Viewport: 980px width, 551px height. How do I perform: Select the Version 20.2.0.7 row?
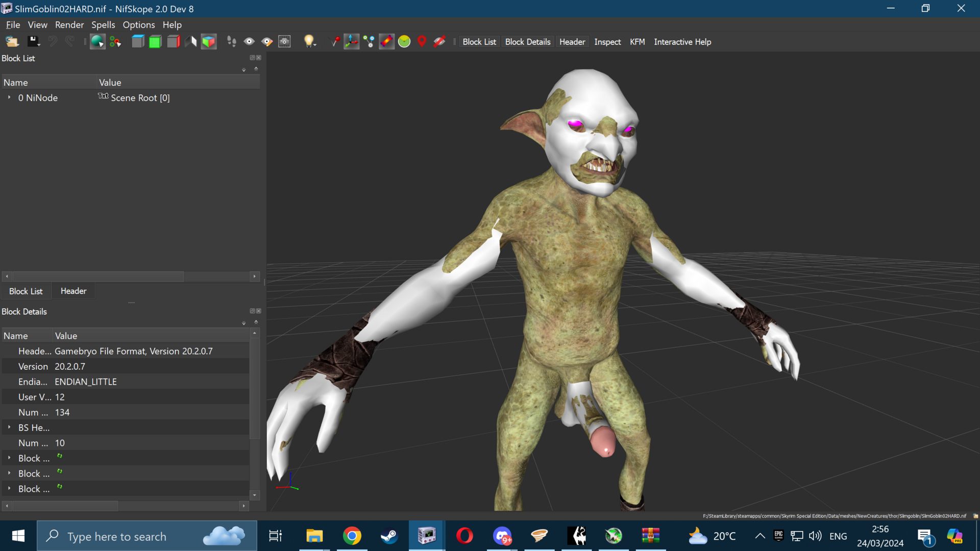(126, 366)
